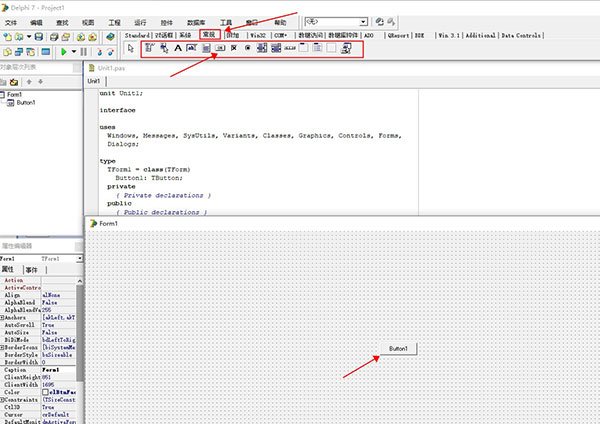Click the object inspector scrollbar up arrow
Image resolution: width=600 pixels, height=424 pixels.
point(80,281)
